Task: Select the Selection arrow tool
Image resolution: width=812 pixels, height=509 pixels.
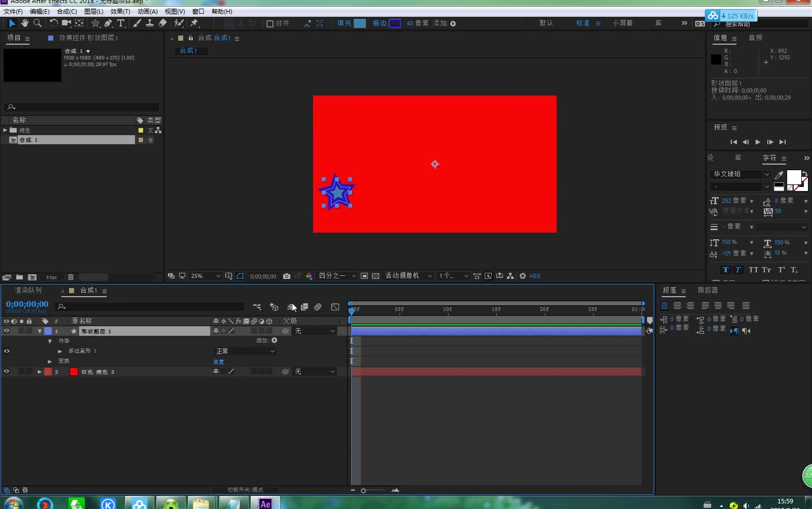Action: [12, 23]
